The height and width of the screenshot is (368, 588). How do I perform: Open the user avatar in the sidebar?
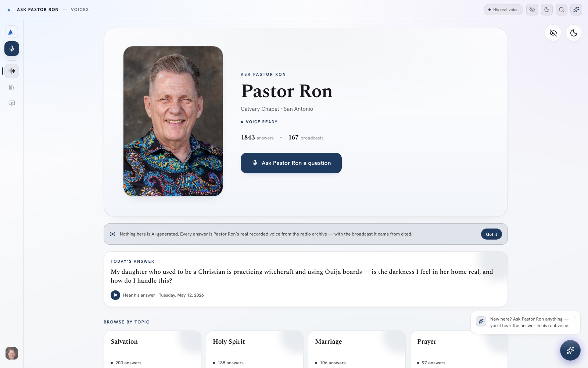[x=12, y=353]
